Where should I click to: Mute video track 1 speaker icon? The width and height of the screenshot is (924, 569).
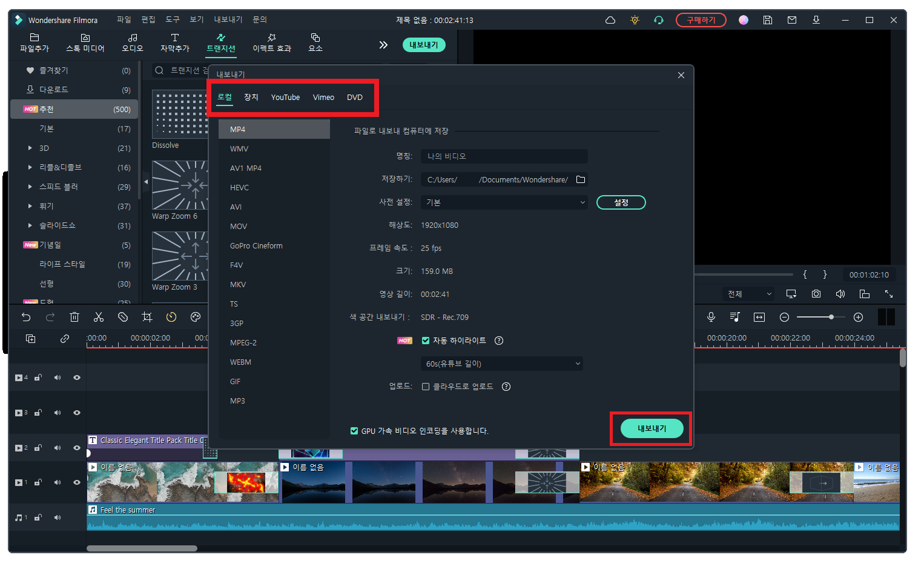pos(58,482)
